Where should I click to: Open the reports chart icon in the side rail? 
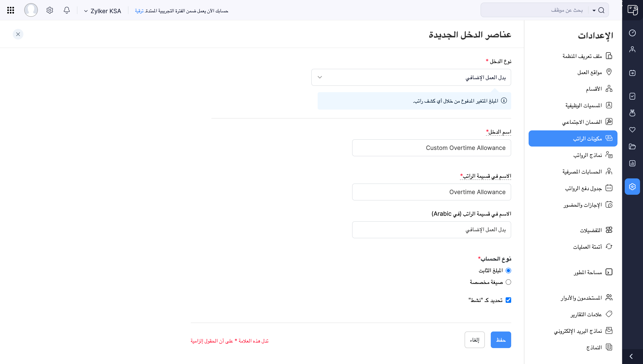632,163
